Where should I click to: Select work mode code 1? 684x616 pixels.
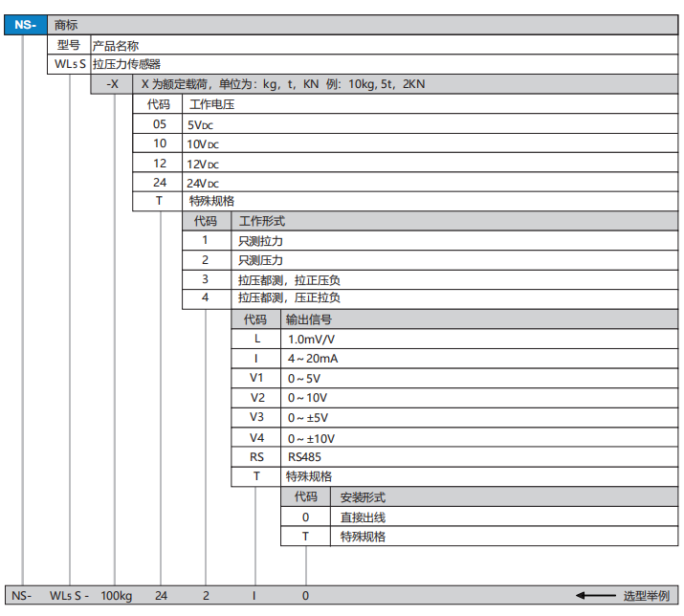(205, 240)
